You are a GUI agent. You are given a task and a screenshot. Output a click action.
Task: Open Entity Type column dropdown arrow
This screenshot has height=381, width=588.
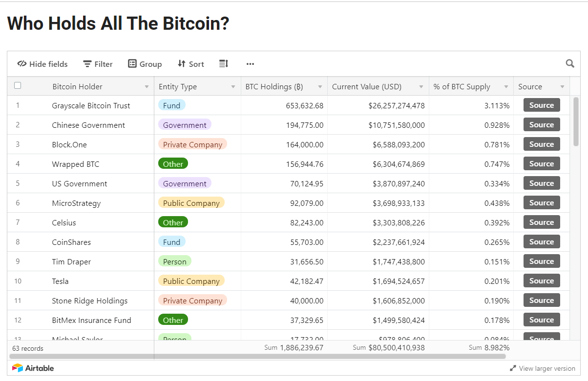pyautogui.click(x=233, y=87)
